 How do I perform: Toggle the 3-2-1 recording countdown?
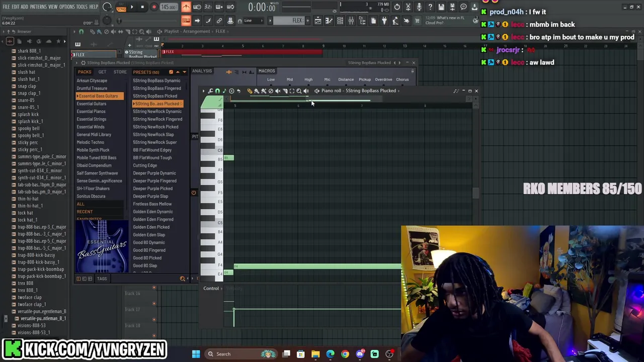(x=208, y=7)
